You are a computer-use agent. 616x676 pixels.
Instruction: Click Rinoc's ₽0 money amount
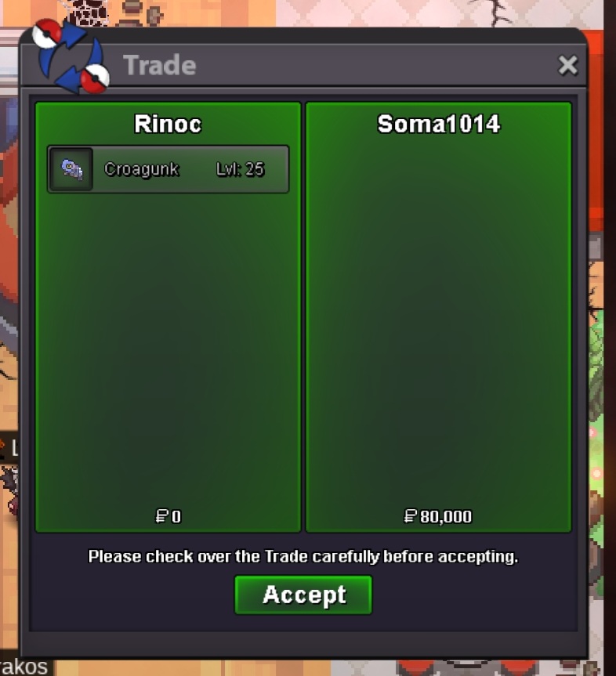pos(168,516)
